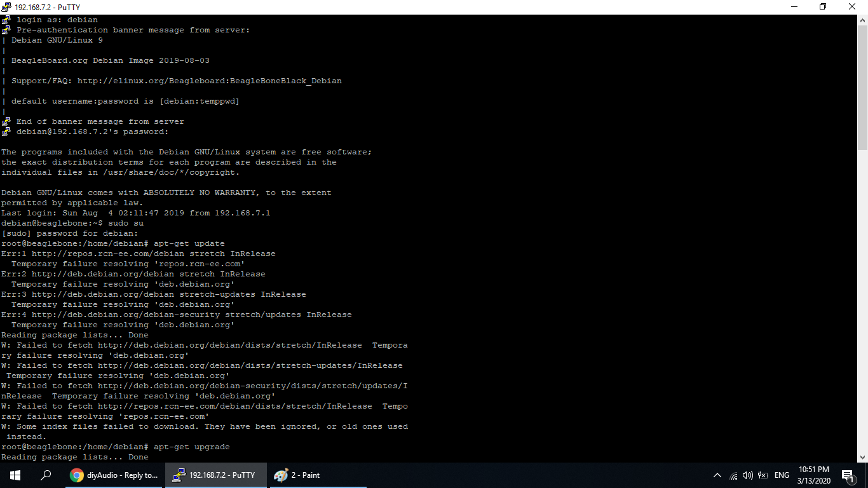This screenshot has height=488, width=868.
Task: Click the PuTTY title bar text
Action: 48,7
